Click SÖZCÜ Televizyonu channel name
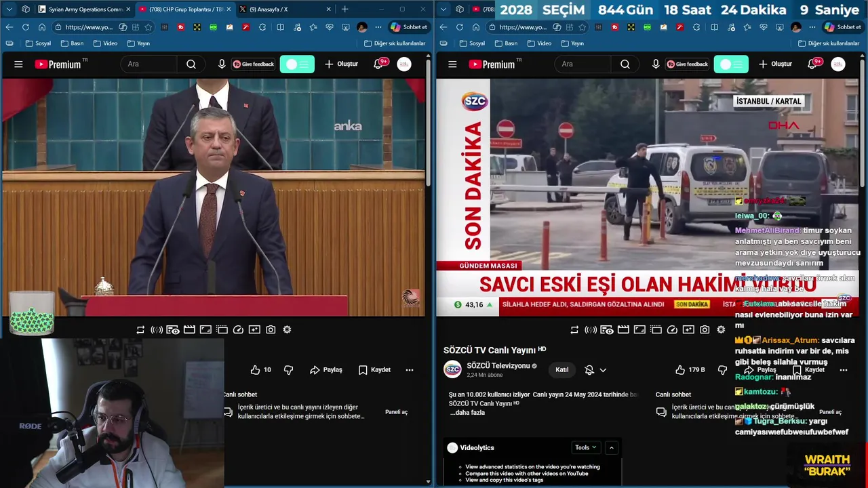The image size is (868, 488). [498, 366]
